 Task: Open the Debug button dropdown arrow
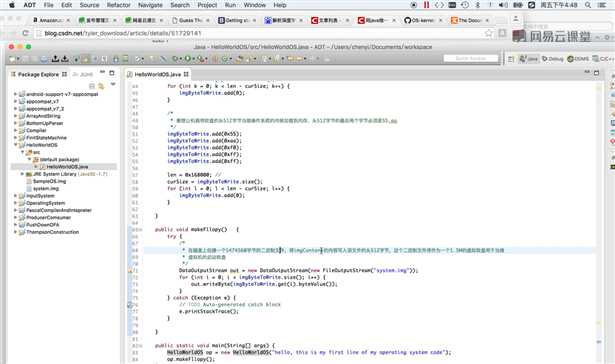[x=180, y=59]
